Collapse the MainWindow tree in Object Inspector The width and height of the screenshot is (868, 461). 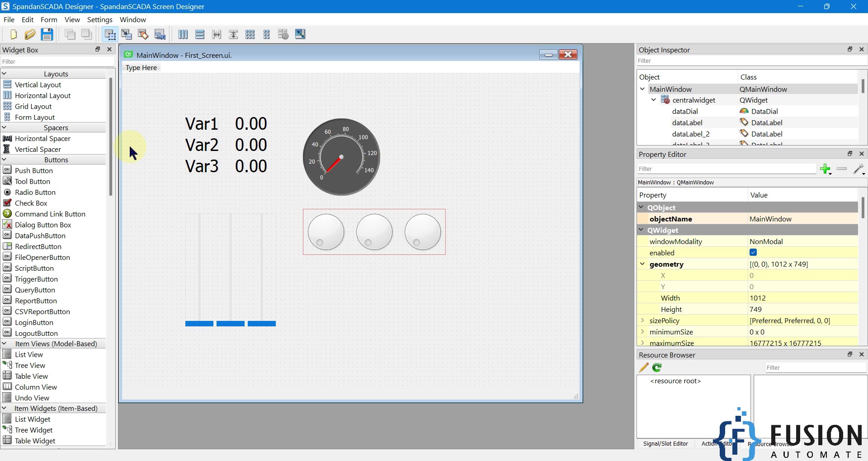(642, 89)
